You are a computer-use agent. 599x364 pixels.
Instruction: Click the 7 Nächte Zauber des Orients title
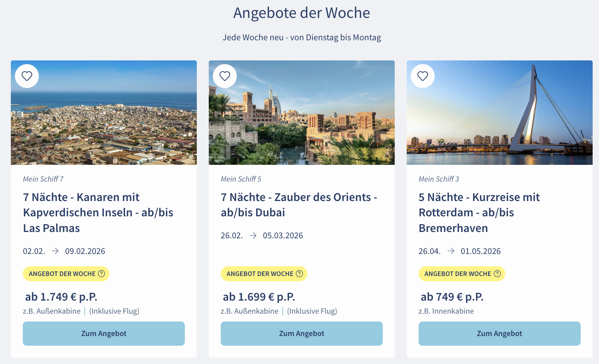299,205
